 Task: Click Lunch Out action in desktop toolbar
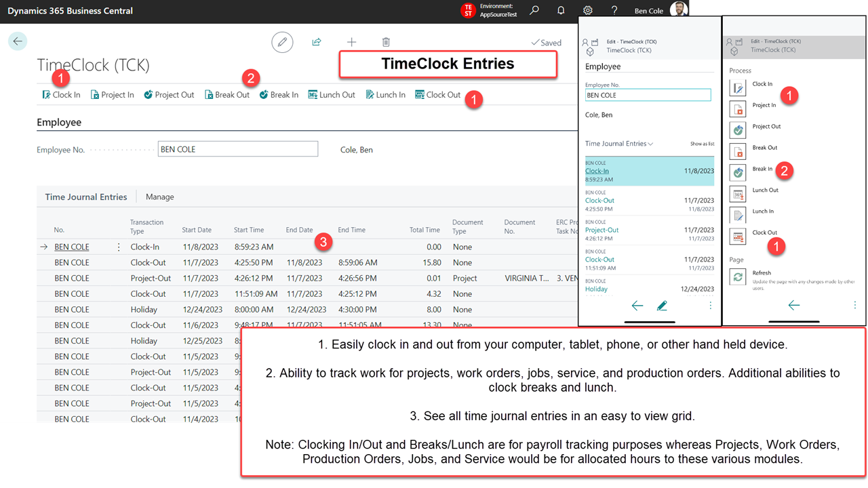click(x=332, y=95)
